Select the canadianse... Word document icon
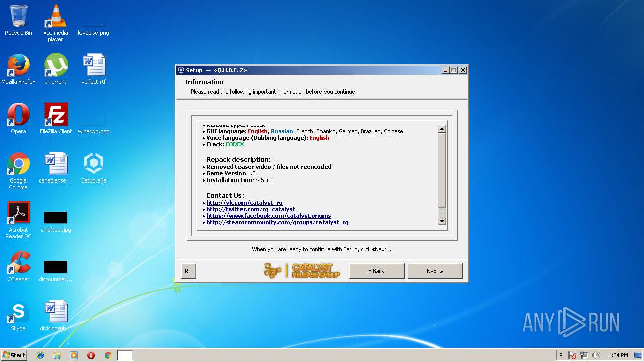The width and height of the screenshot is (644, 362). coord(55,168)
